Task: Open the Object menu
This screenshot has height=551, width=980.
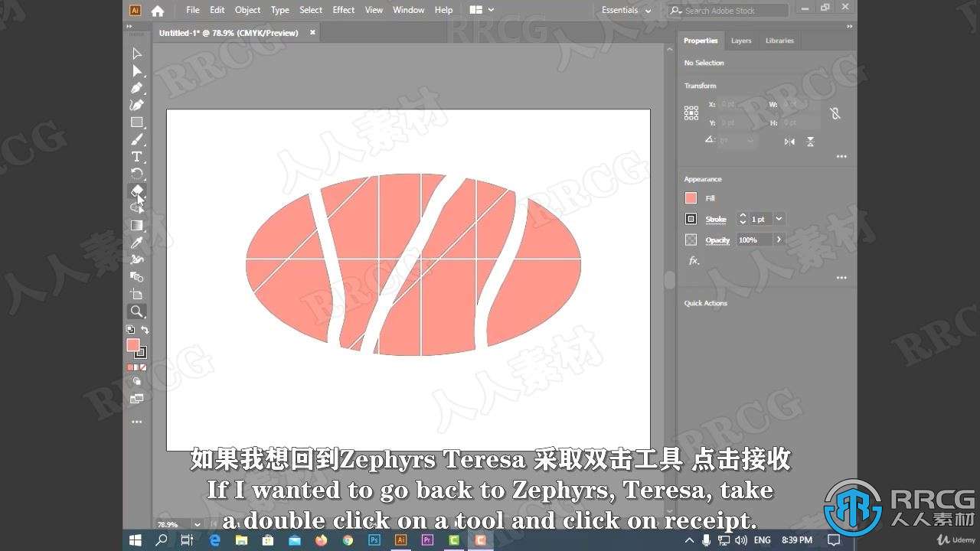Action: point(247,10)
